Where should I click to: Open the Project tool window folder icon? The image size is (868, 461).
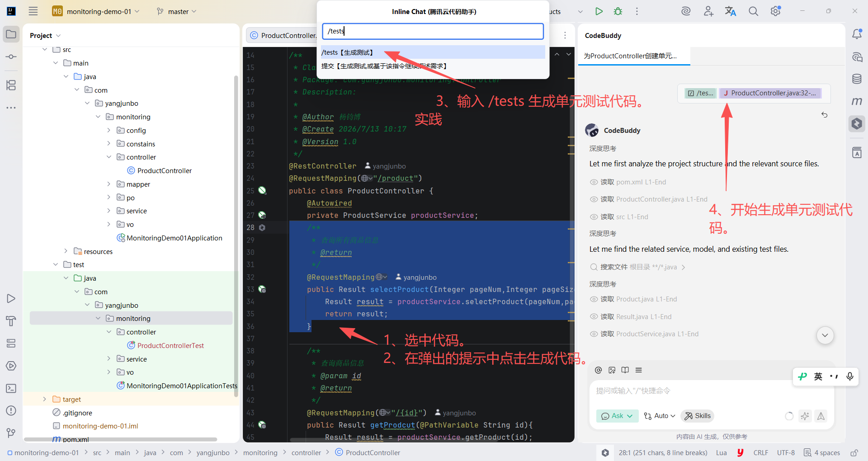pyautogui.click(x=11, y=34)
